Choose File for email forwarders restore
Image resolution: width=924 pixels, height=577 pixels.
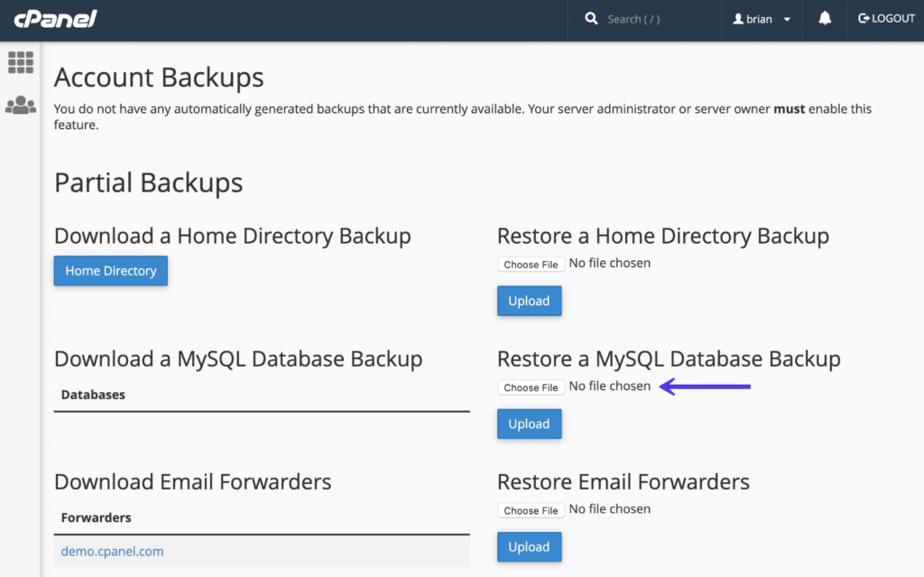pos(531,509)
